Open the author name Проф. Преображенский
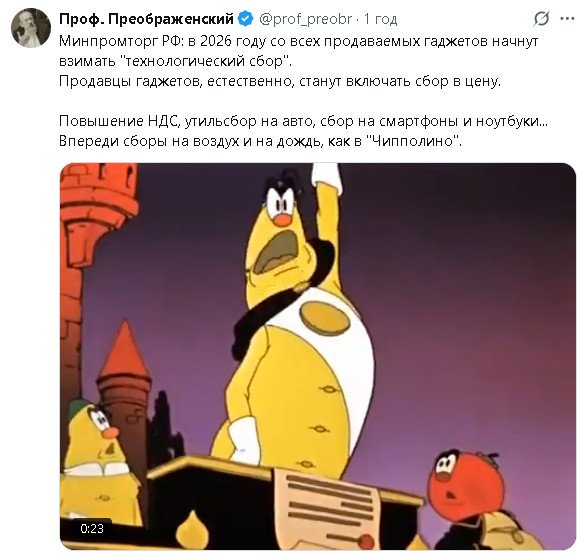The width and height of the screenshot is (579, 559). pyautogui.click(x=146, y=18)
